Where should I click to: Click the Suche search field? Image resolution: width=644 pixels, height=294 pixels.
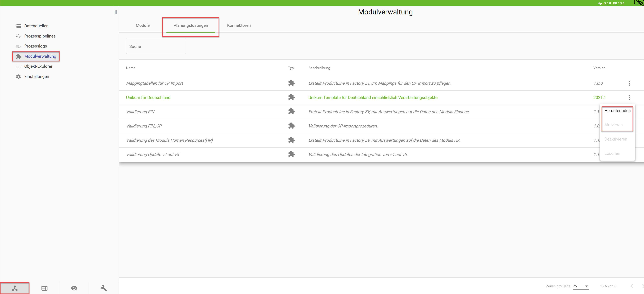coord(156,46)
